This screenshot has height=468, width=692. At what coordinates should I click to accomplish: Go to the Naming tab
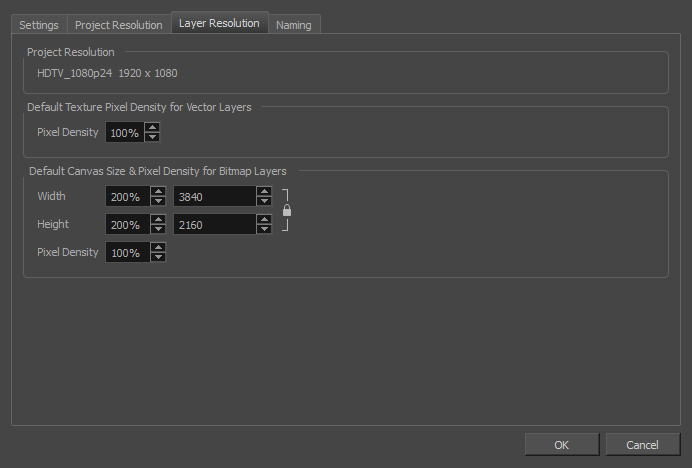point(294,25)
